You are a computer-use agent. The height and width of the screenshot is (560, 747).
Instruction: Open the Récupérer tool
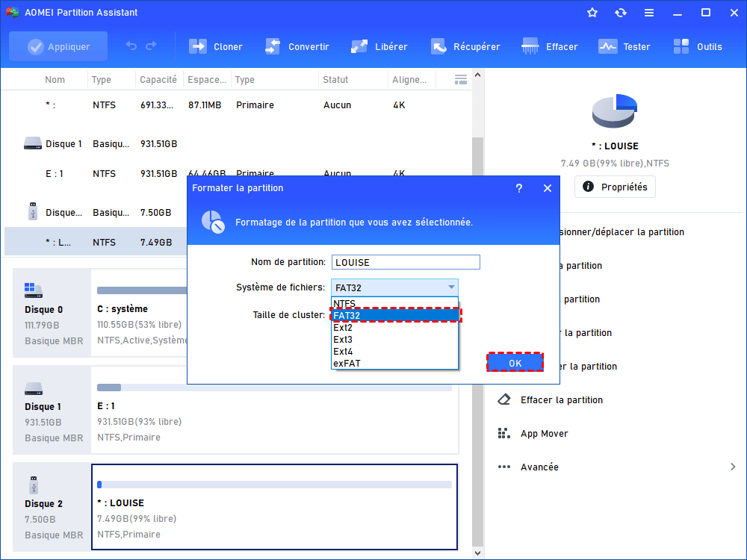point(465,46)
